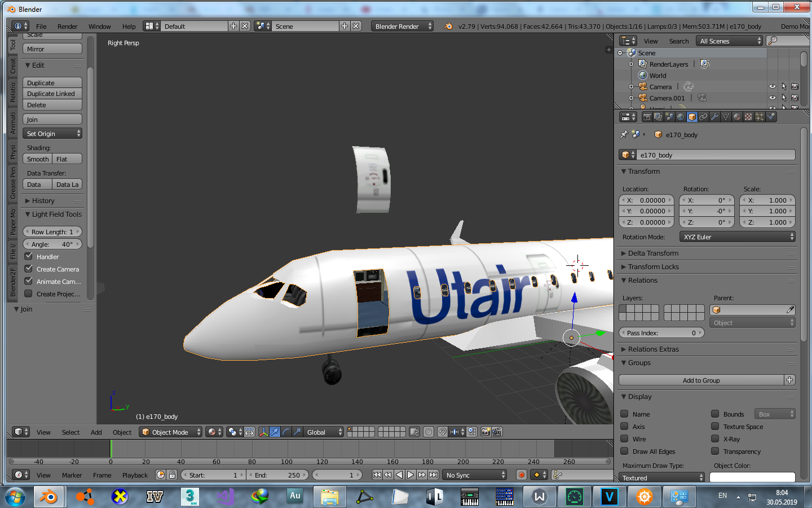The image size is (812, 508).
Task: Toggle the 3D manipulator axes icon
Action: point(263,432)
